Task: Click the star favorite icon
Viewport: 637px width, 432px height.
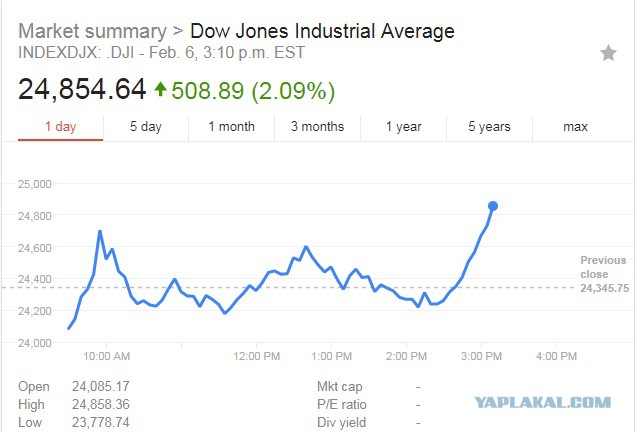Action: tap(608, 53)
